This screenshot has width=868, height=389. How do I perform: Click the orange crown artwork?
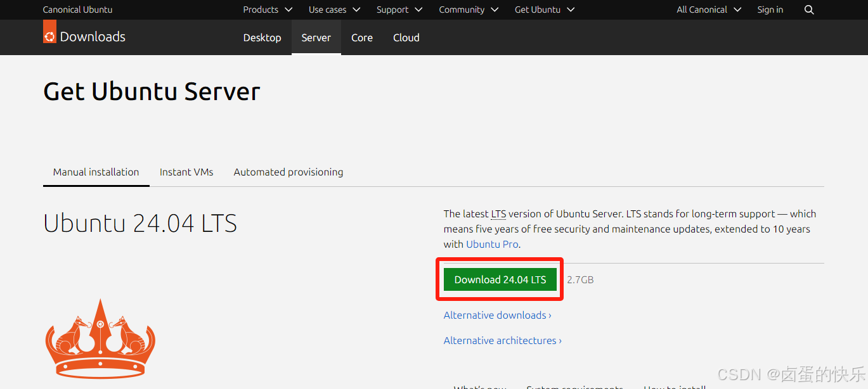[100, 338]
